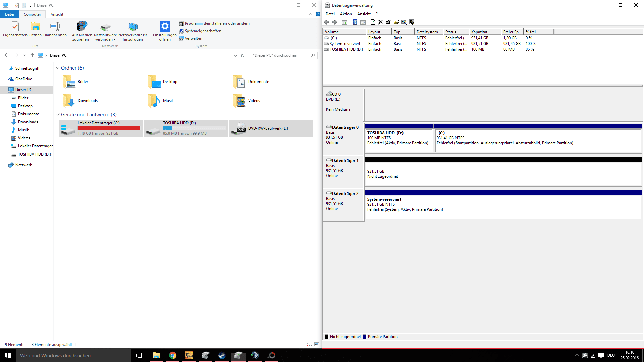Screen dimensions: 644x362
Task: Select Schnellzugriff in the navigation pane
Action: click(27, 68)
